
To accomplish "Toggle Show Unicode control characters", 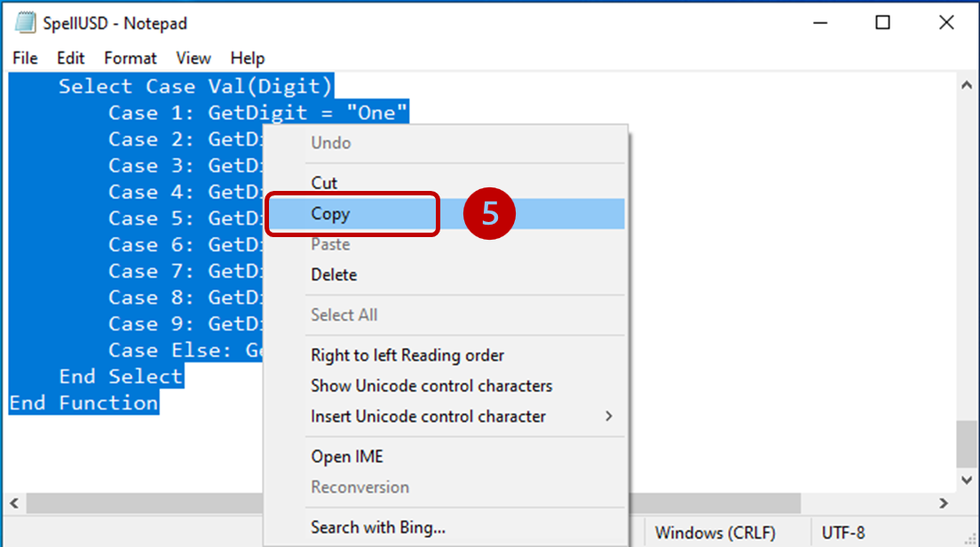I will coord(431,385).
